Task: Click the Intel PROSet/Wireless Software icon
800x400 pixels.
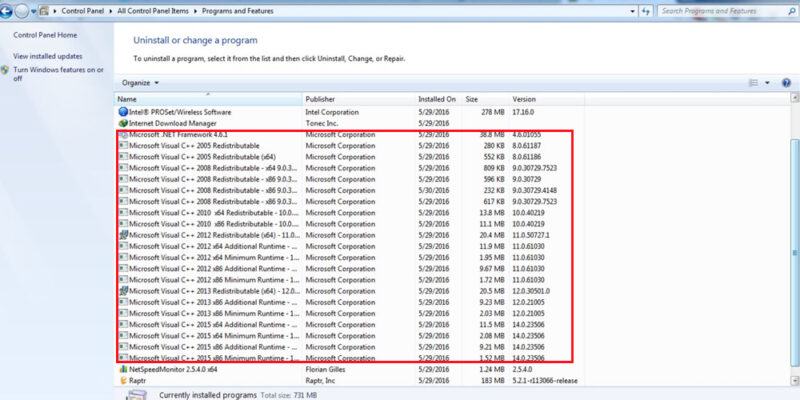Action: (123, 112)
